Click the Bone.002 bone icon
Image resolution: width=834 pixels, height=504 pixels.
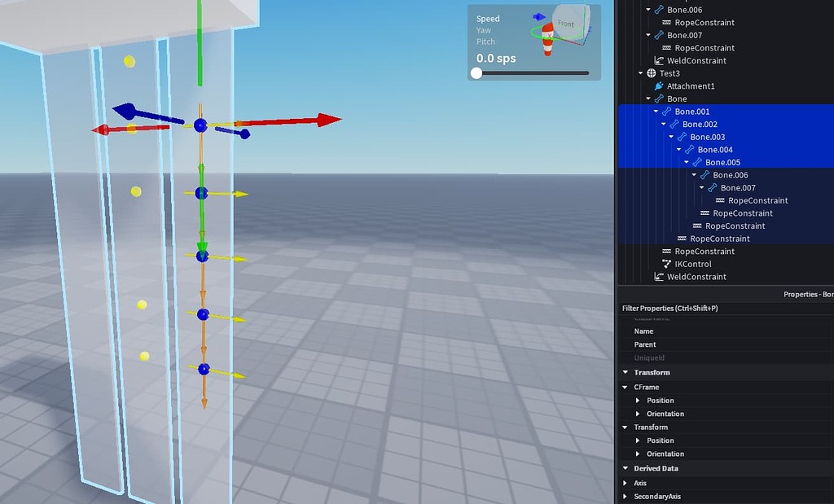click(674, 125)
